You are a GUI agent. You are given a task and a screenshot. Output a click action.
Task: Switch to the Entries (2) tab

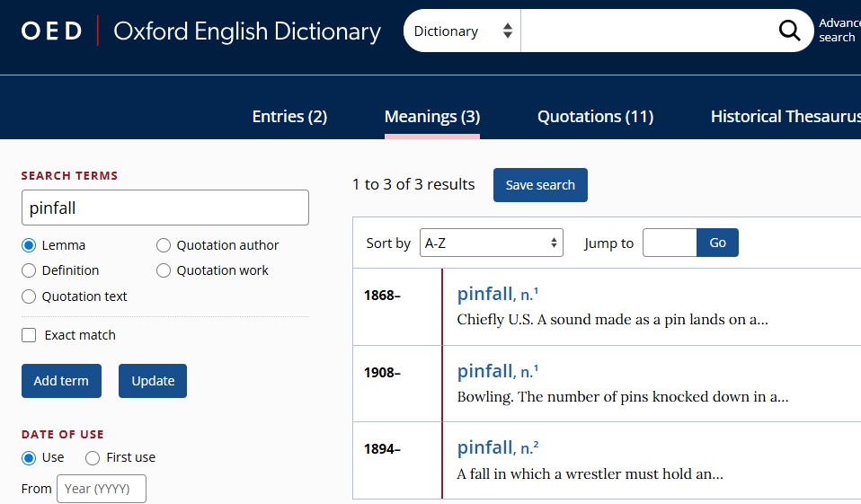[289, 117]
